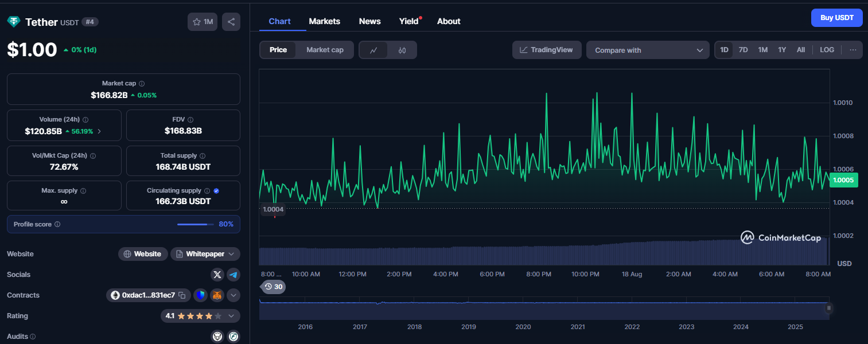The image size is (868, 344).
Task: Expand the 4.1 Rating details
Action: (x=200, y=316)
